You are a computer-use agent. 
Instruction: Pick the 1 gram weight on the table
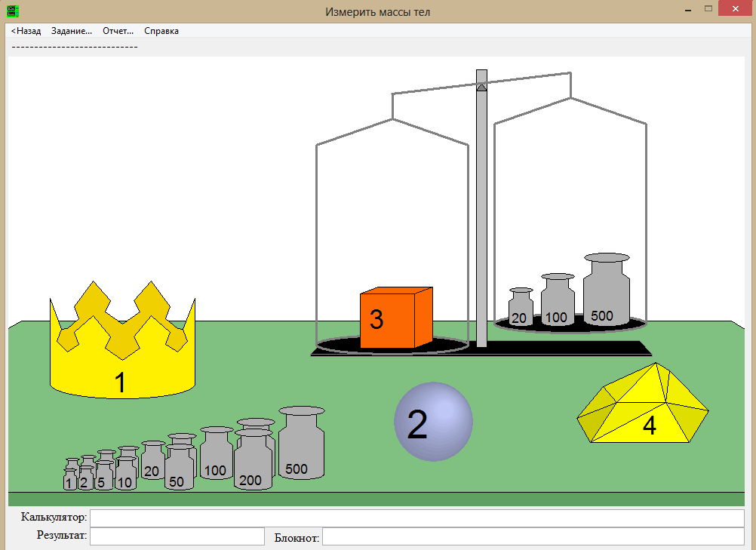[x=70, y=481]
